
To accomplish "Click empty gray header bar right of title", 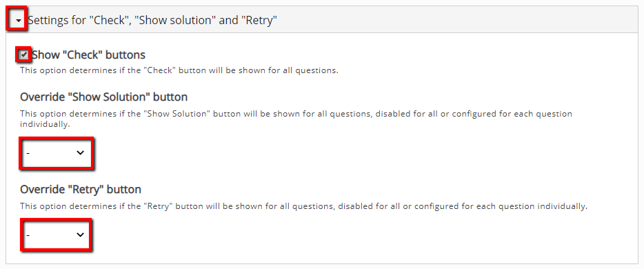I will pos(456,20).
